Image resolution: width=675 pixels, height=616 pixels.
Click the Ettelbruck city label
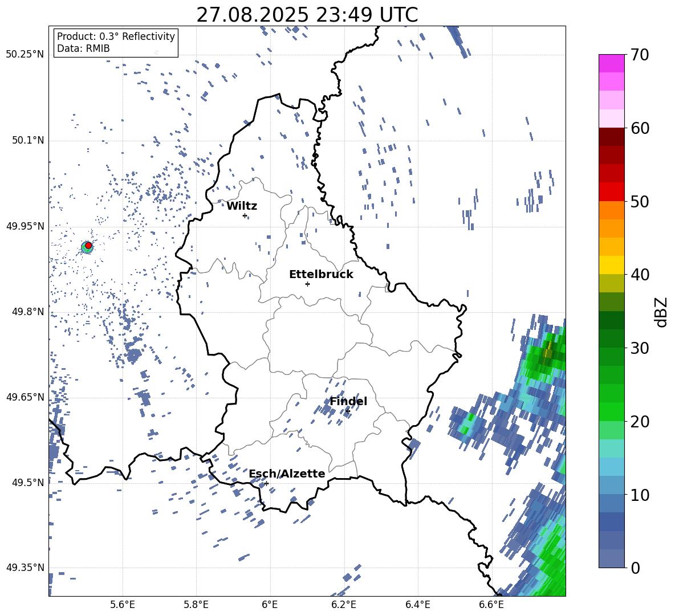[x=321, y=275]
